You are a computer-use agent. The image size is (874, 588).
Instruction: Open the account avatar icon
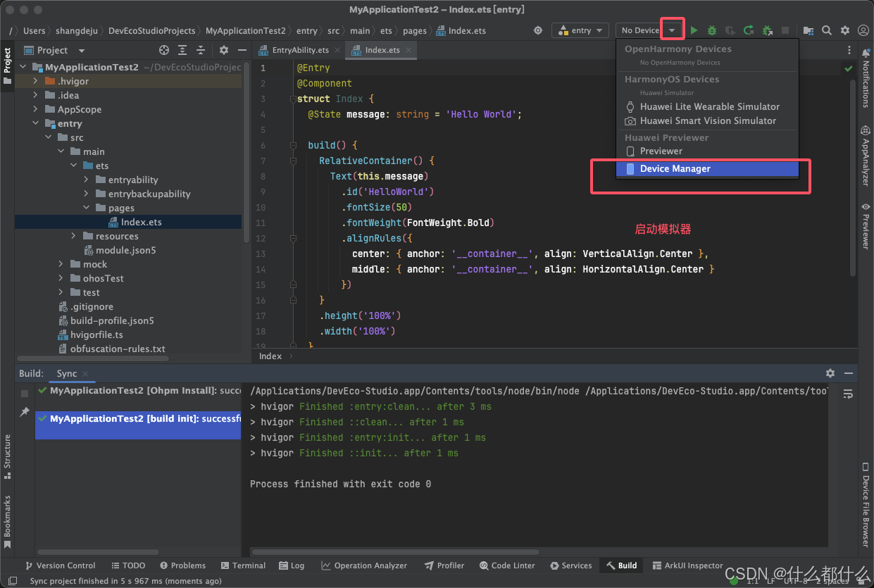(x=863, y=30)
